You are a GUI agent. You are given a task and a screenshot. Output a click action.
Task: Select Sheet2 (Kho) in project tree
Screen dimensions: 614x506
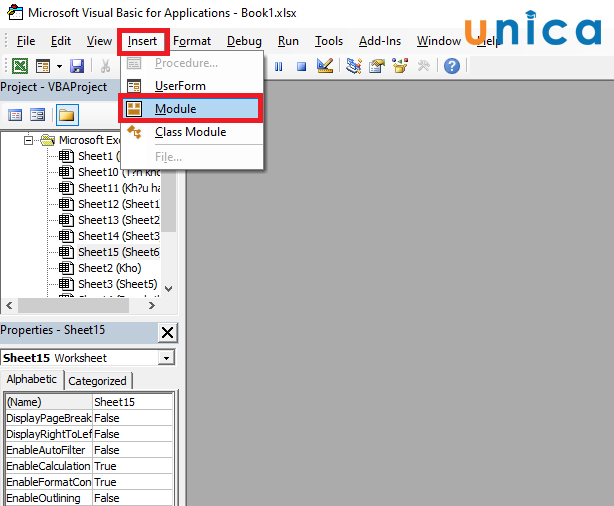110,268
